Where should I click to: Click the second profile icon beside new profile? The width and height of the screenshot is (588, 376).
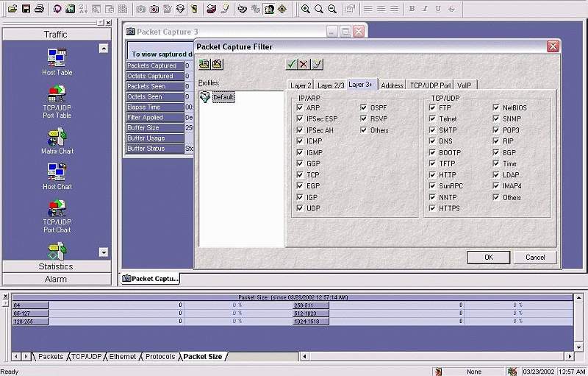[x=217, y=64]
